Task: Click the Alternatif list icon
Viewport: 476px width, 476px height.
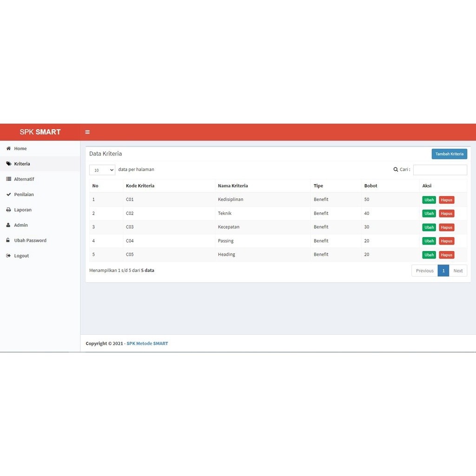Action: [x=8, y=179]
